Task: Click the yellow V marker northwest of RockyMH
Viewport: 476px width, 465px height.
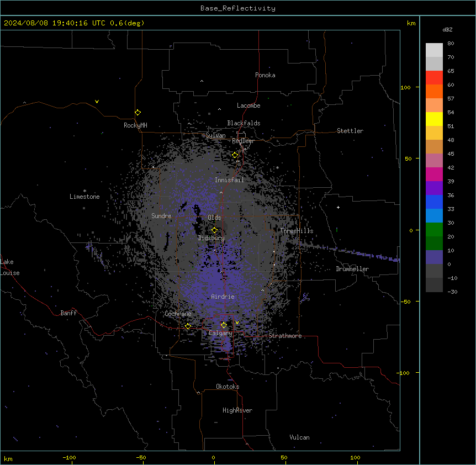Action: (x=97, y=102)
